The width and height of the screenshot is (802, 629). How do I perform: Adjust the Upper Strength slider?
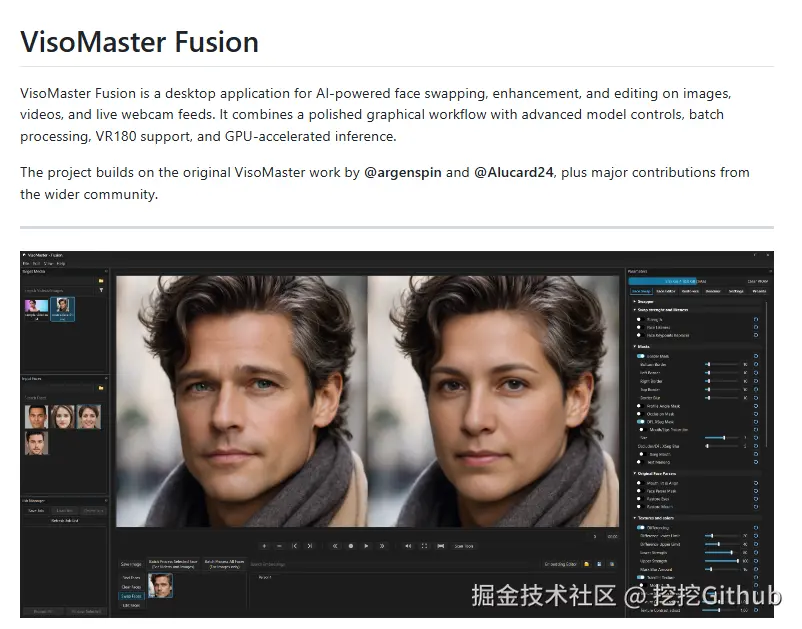[x=722, y=561]
